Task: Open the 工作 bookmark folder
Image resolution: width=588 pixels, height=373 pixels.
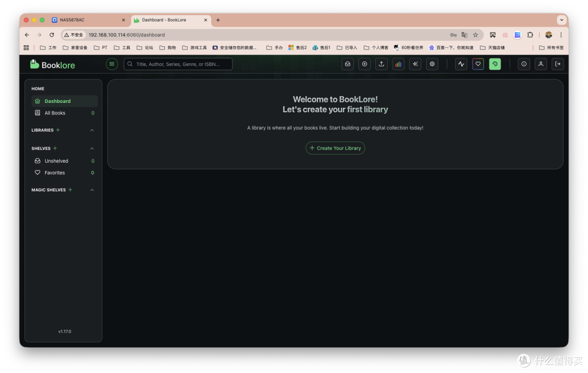Action: click(x=48, y=47)
